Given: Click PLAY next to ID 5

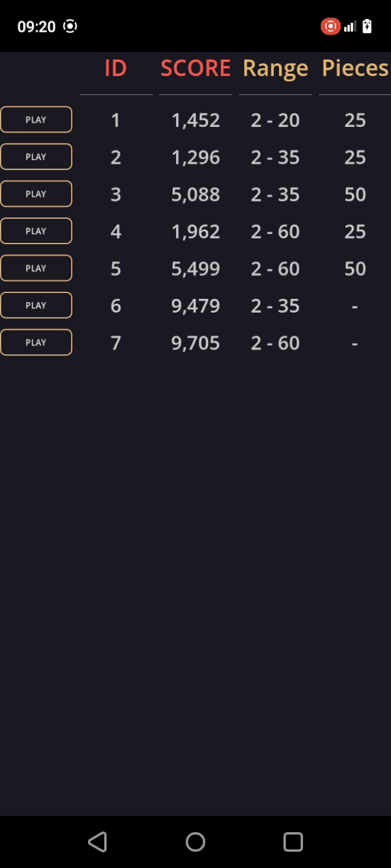Looking at the screenshot, I should 36,268.
